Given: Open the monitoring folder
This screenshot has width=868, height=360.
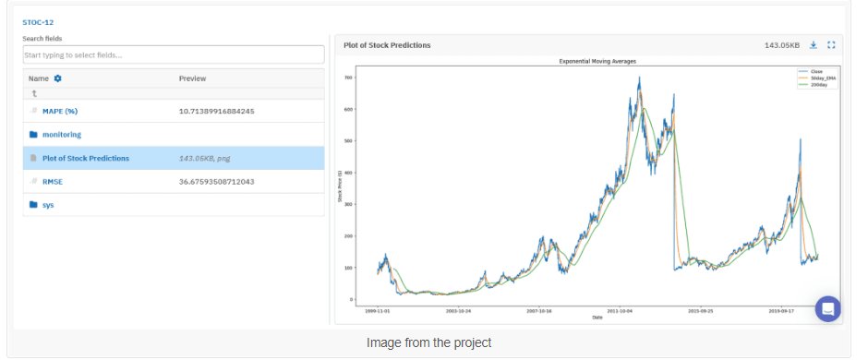Looking at the screenshot, I should pyautogui.click(x=62, y=135).
